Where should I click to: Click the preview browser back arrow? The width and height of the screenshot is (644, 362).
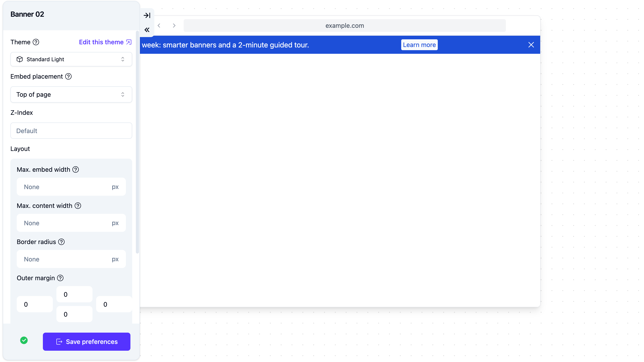click(159, 26)
